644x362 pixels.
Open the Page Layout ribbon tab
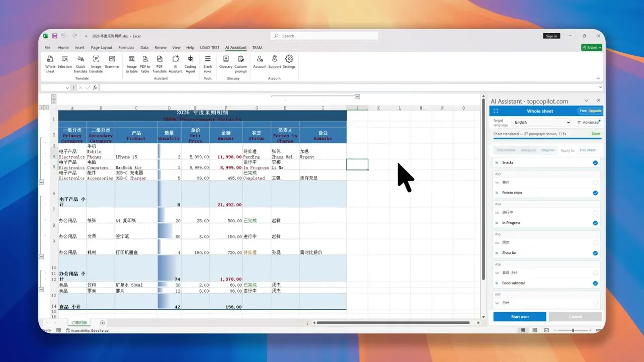[x=102, y=48]
